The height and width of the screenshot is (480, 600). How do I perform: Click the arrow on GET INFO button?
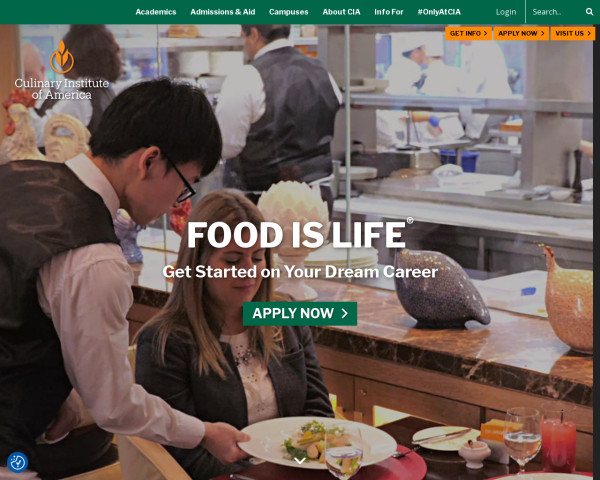click(485, 33)
